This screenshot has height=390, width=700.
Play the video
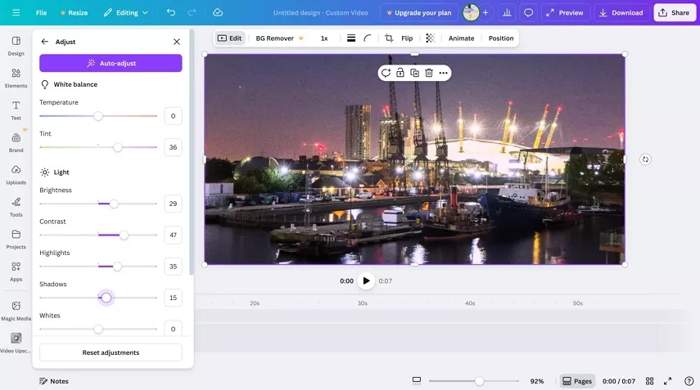(366, 281)
